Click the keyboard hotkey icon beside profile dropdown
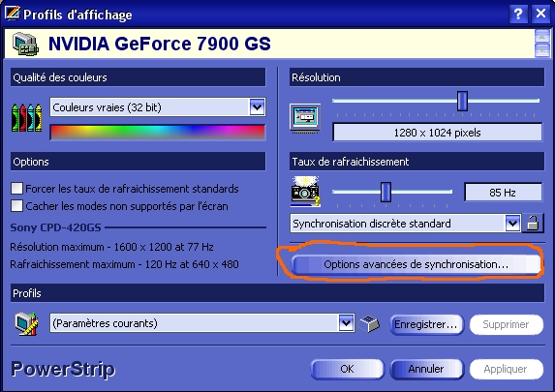The width and height of the screenshot is (555, 392). [369, 323]
